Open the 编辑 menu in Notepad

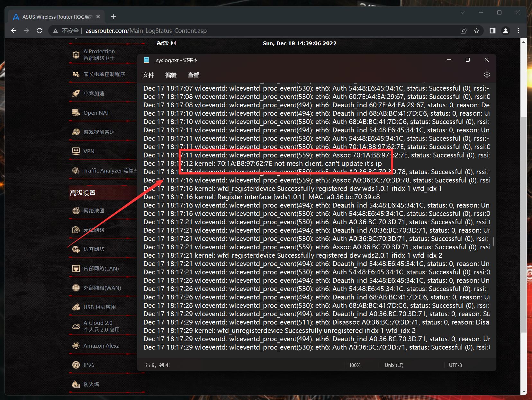(x=171, y=75)
